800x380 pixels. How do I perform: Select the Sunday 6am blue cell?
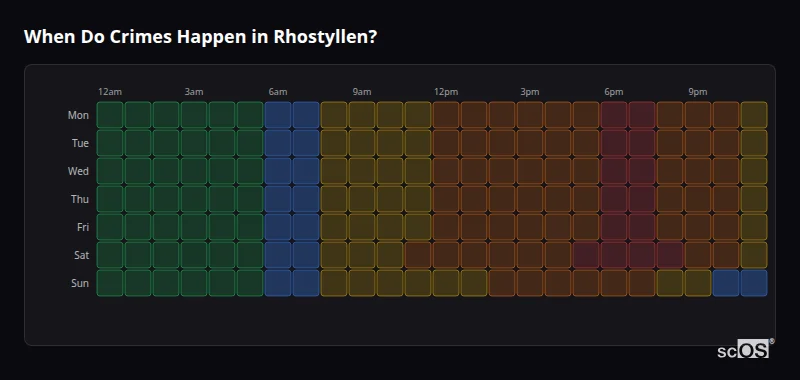point(278,283)
